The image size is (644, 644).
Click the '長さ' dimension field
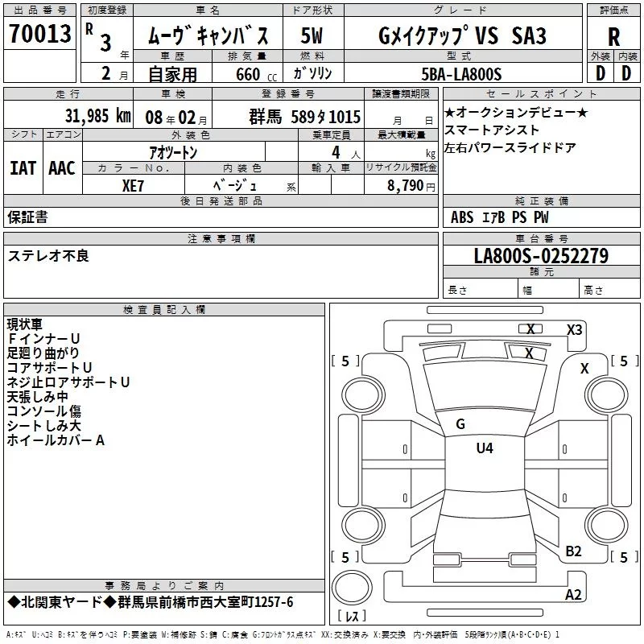pos(480,290)
